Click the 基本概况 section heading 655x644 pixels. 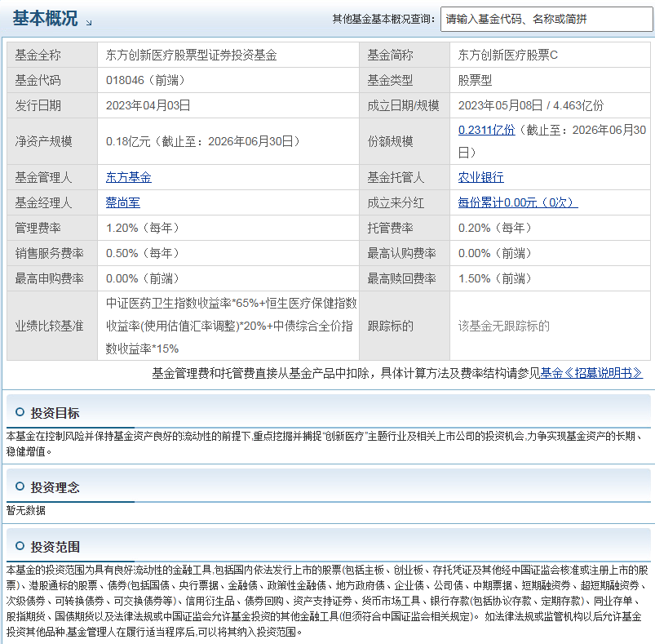coord(45,19)
